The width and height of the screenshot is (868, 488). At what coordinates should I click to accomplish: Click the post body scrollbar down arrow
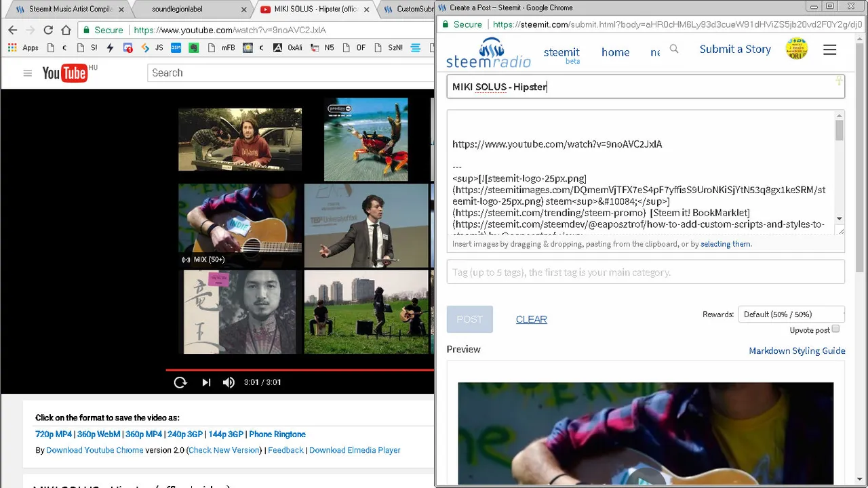840,219
